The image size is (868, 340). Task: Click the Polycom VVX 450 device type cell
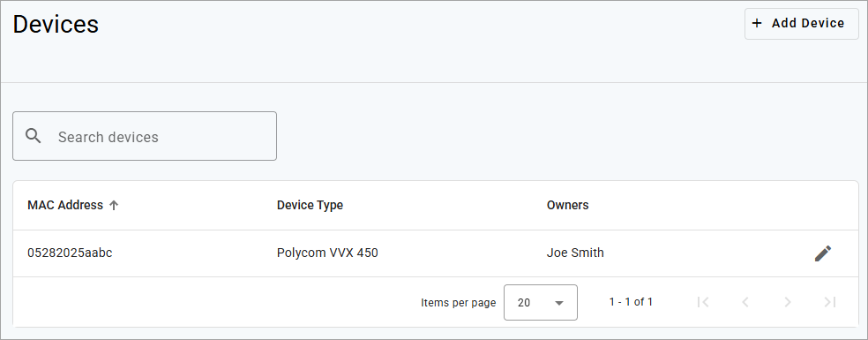point(327,253)
